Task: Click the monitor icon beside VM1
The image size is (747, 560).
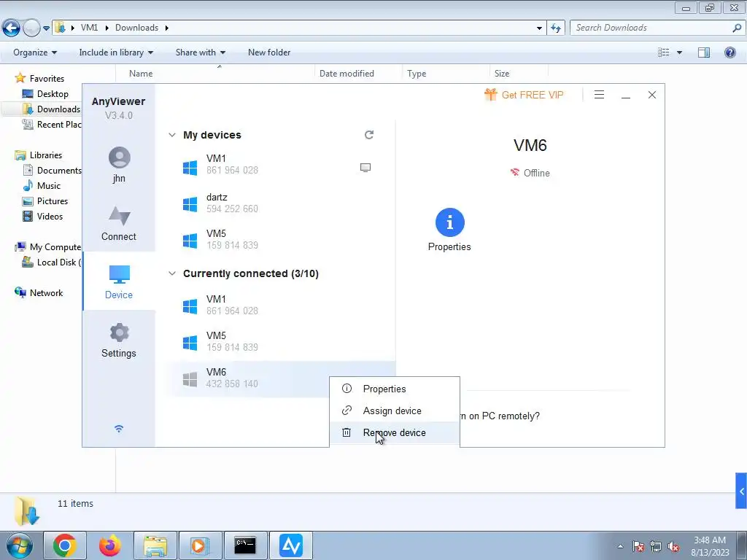Action: (365, 167)
